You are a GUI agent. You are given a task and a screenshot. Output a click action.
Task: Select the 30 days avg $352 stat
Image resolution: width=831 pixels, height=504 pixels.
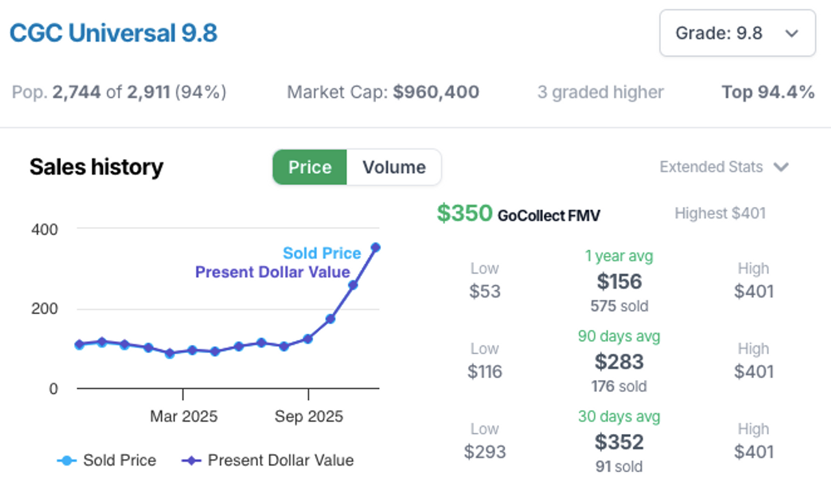coord(619,442)
